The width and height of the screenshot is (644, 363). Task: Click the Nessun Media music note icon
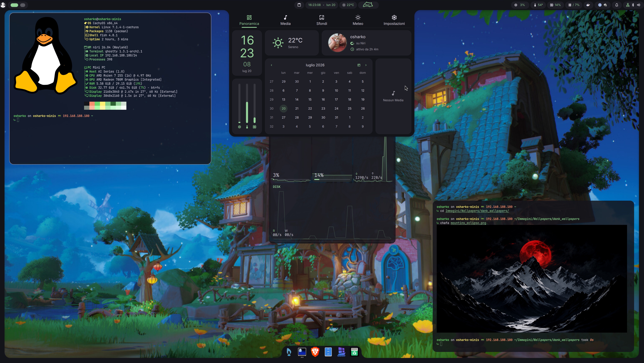click(x=393, y=93)
